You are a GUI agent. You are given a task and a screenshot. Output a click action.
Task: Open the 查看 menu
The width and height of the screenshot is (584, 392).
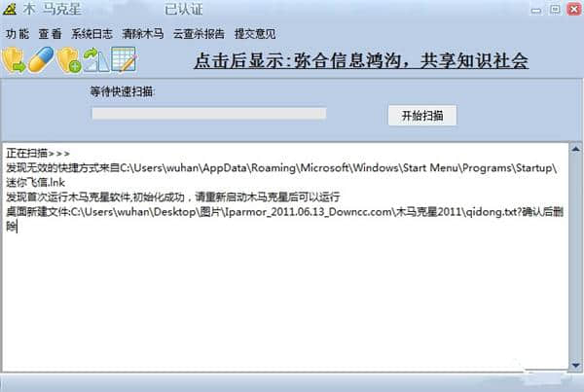50,34
